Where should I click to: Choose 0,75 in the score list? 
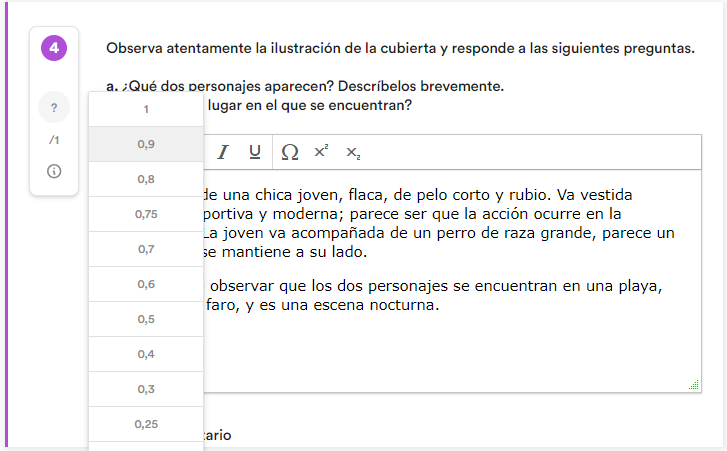point(146,214)
